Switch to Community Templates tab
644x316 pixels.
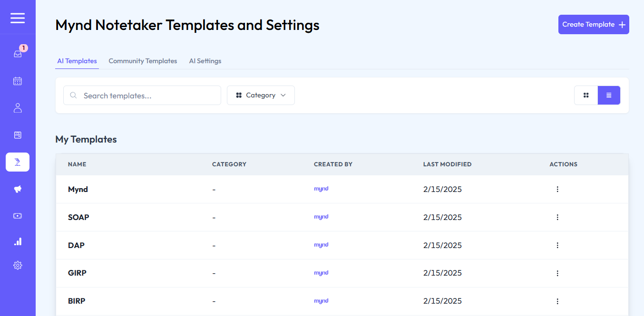(x=143, y=61)
